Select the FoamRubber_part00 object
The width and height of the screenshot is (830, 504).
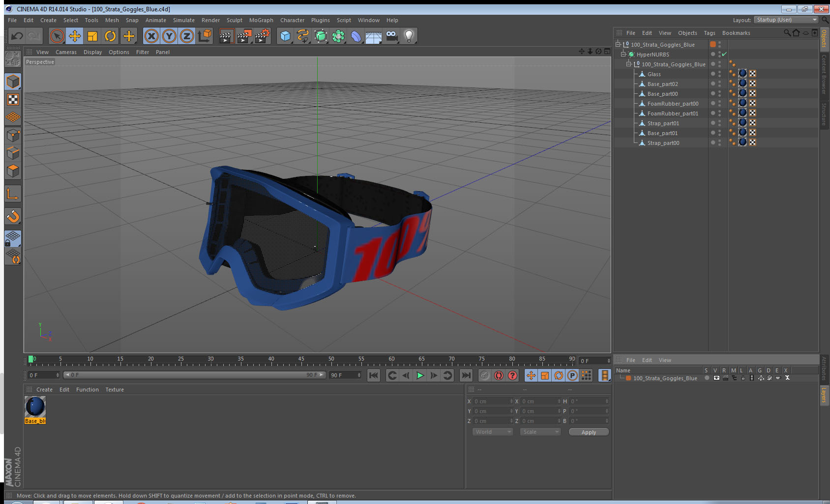tap(673, 104)
